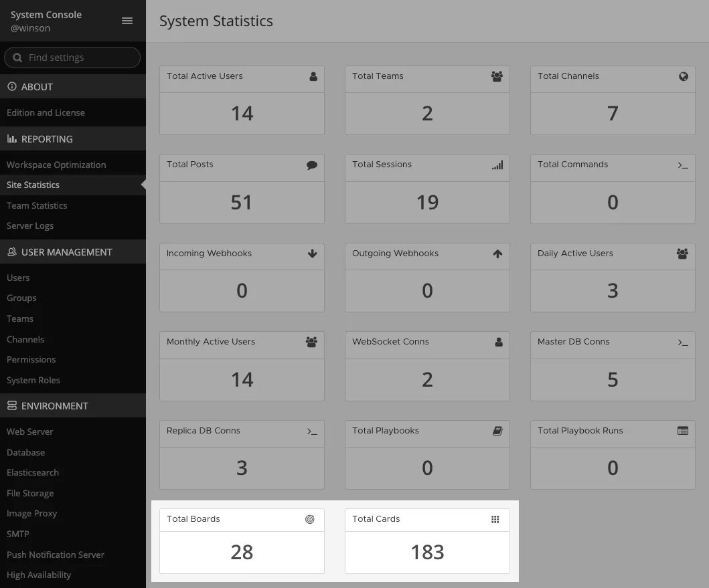Click the System Statistics page heading
Screen dimensions: 709x588
tap(216, 21)
